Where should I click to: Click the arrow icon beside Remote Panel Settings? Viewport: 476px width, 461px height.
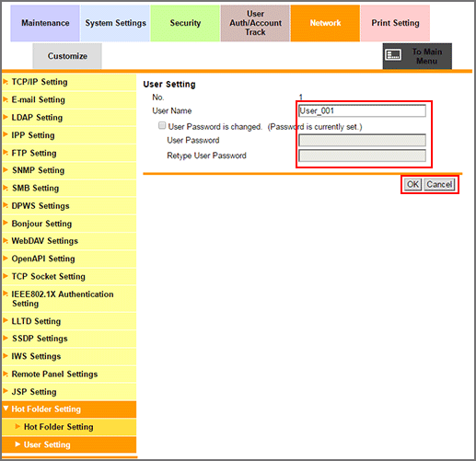pyautogui.click(x=6, y=374)
